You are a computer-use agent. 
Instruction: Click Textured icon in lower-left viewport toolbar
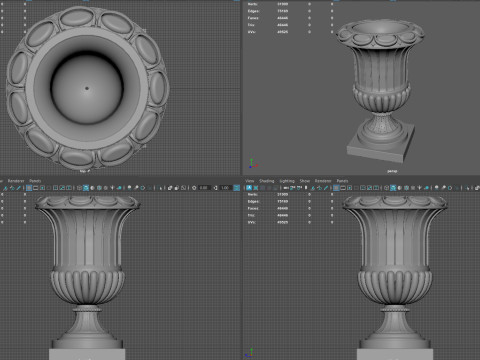106,188
